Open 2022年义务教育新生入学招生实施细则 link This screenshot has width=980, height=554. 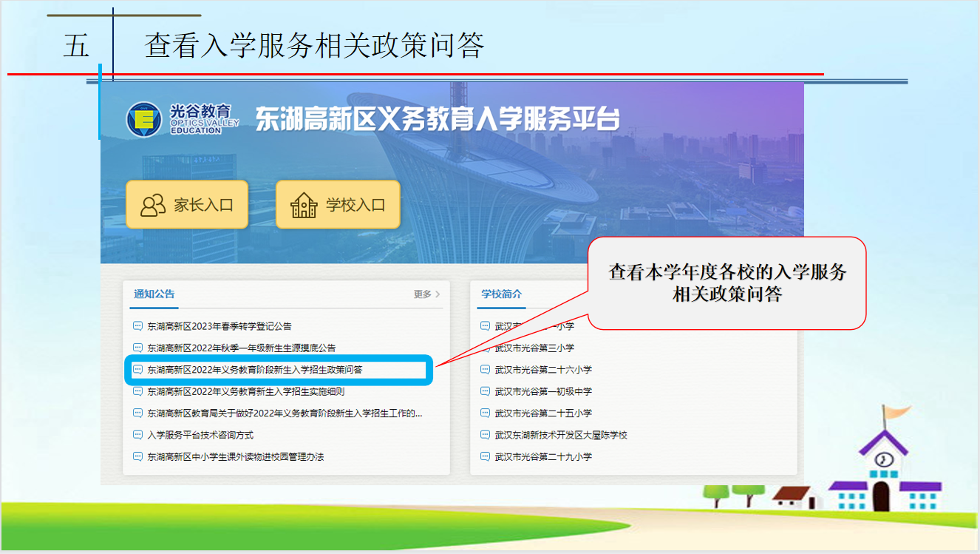[245, 391]
